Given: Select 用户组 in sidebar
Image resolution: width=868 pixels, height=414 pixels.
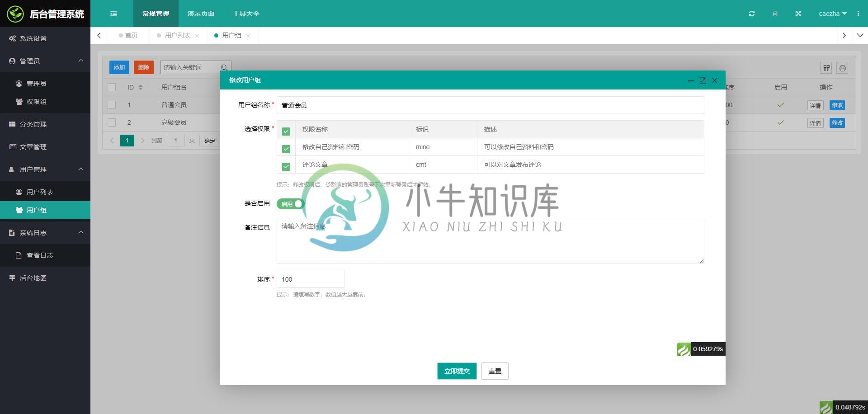Looking at the screenshot, I should coord(45,210).
